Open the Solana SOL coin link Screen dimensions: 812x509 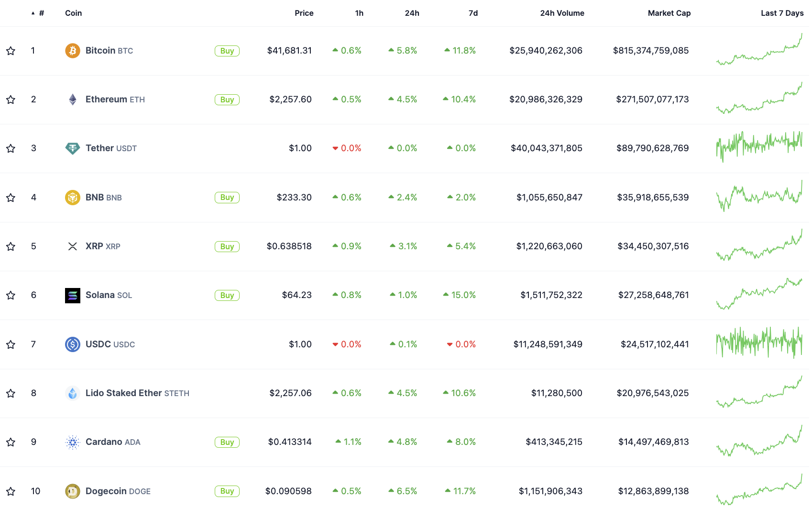point(109,295)
